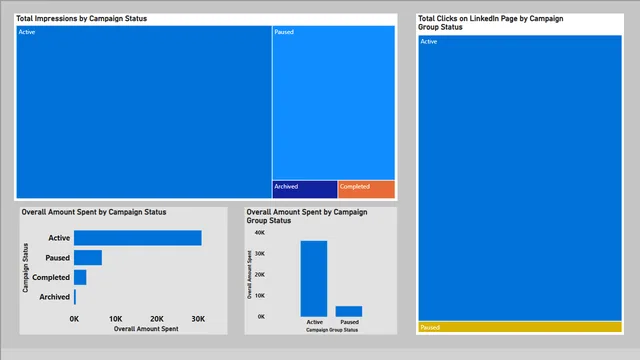Click the Archived bar in Campaign Status chart
Screen dimensions: 640x360
click(x=75, y=297)
